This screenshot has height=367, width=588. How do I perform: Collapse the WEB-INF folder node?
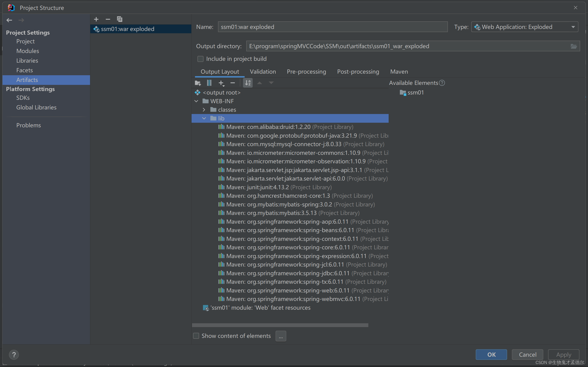(x=196, y=101)
